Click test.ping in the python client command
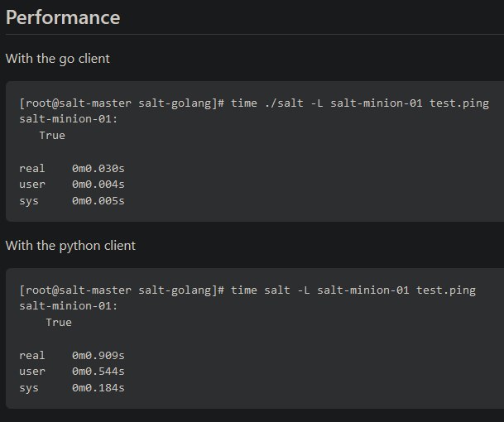 [446, 290]
